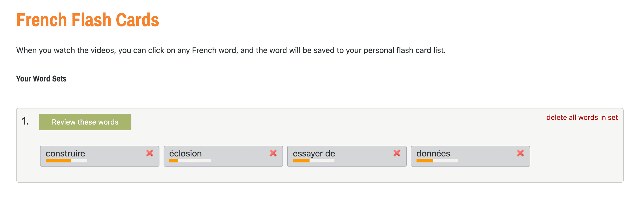Click the red X beside essayer de
The height and width of the screenshot is (206, 644).
(397, 153)
